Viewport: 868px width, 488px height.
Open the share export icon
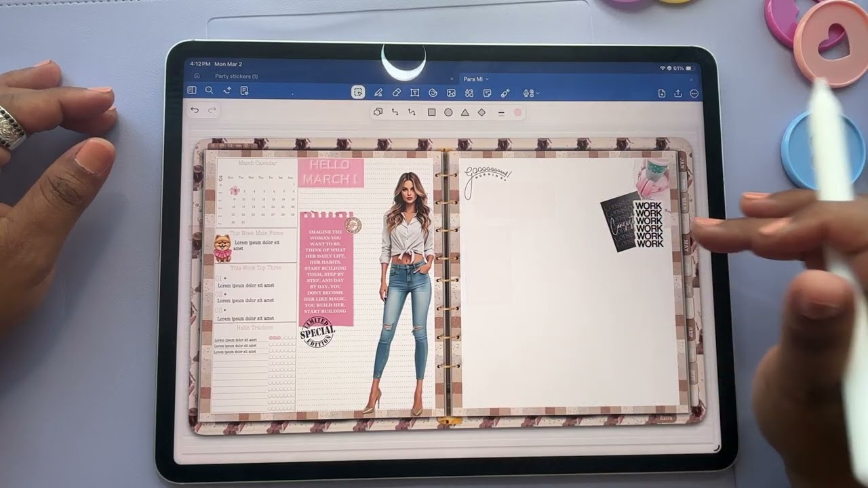tap(678, 94)
